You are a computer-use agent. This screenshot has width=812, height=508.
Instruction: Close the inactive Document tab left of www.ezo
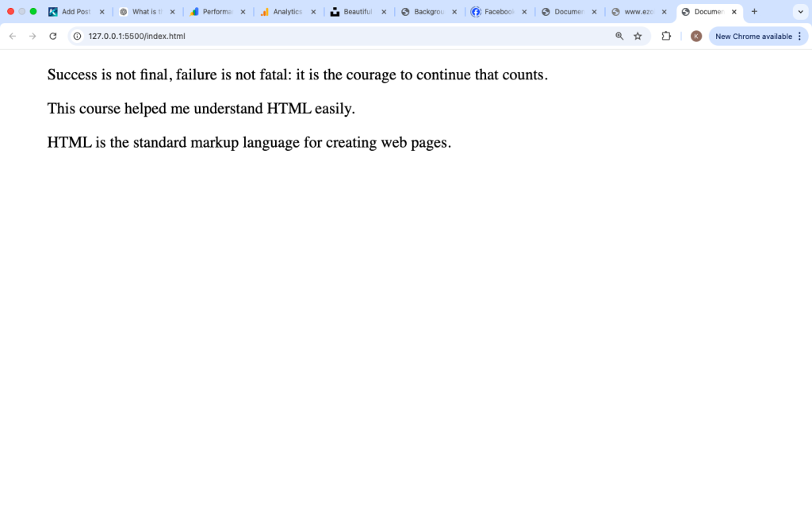click(x=594, y=11)
